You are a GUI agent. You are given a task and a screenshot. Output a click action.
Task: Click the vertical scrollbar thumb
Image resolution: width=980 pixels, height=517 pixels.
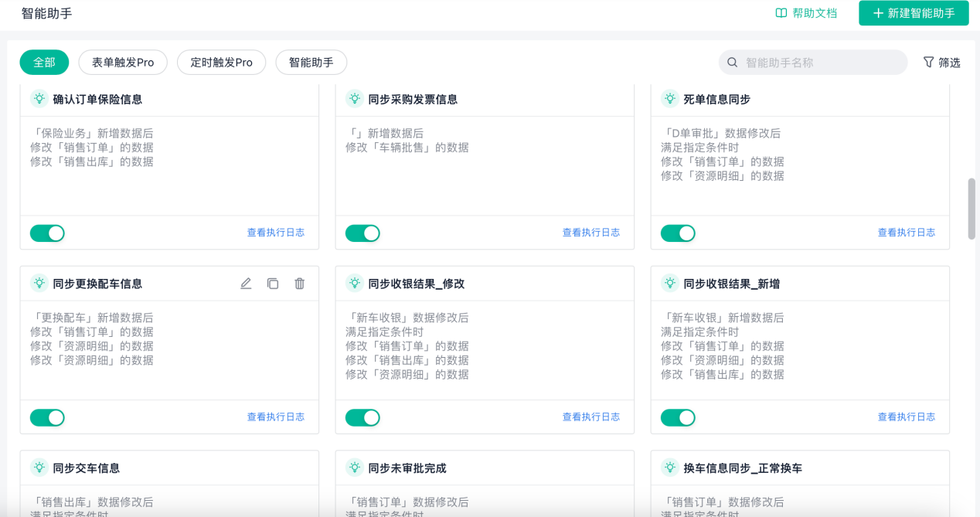[971, 209]
